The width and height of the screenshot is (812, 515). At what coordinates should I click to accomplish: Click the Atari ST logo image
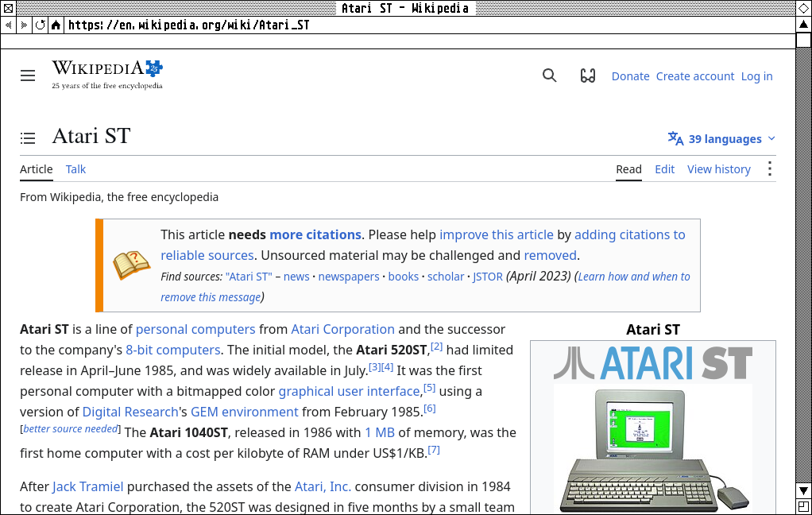click(x=653, y=362)
